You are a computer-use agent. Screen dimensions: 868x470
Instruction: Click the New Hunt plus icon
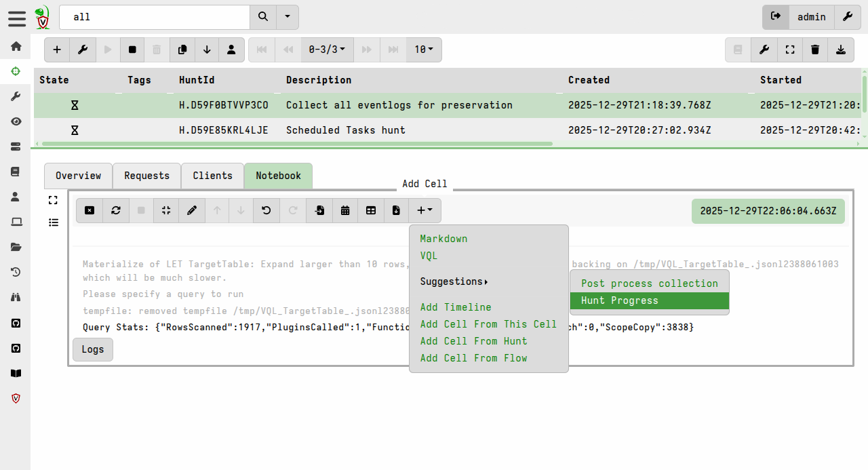coord(57,50)
